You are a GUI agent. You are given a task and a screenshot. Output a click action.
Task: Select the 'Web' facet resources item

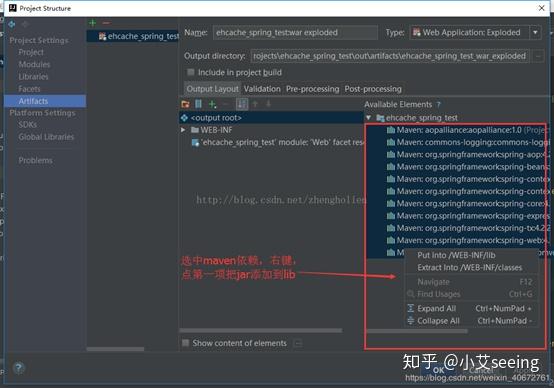277,142
